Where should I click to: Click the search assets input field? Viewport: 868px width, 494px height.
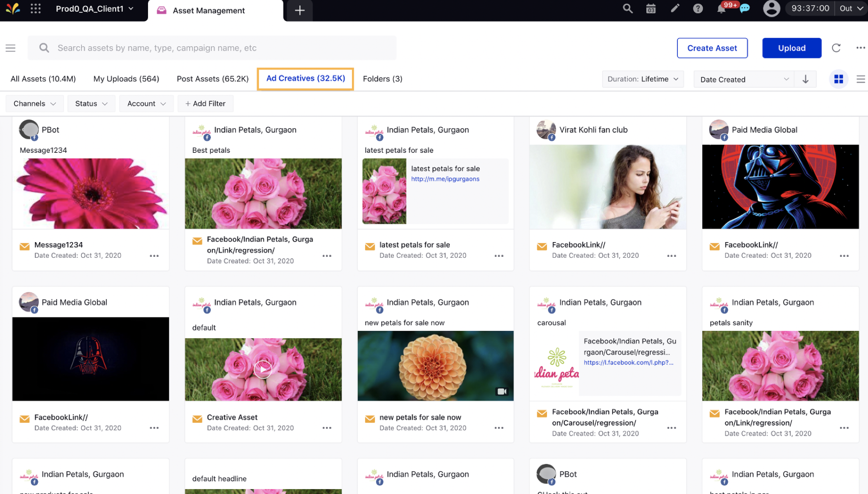click(x=212, y=48)
